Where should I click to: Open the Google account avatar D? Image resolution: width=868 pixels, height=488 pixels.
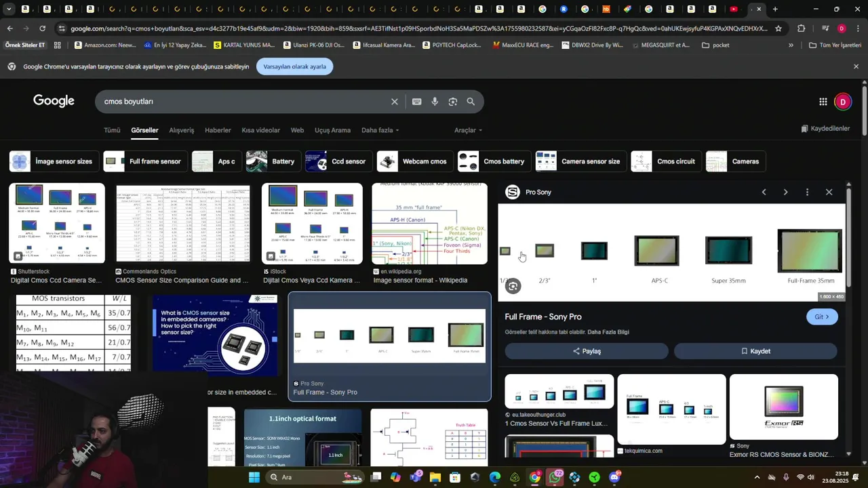[x=843, y=102]
